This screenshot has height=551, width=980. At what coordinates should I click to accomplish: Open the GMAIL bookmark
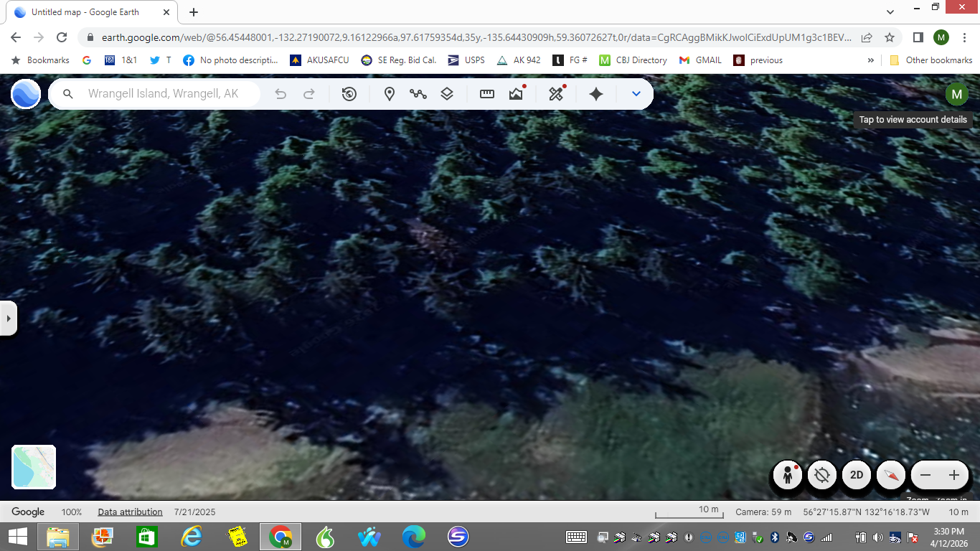pos(700,60)
